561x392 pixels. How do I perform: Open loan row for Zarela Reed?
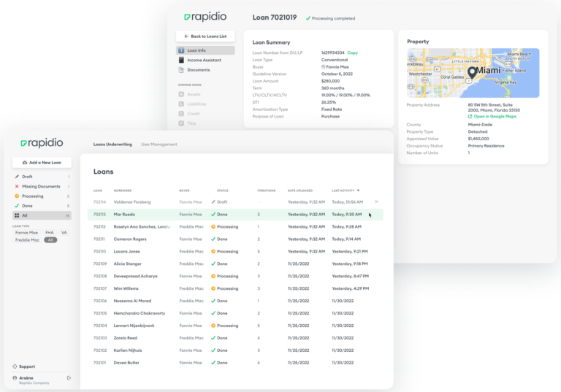coord(235,338)
